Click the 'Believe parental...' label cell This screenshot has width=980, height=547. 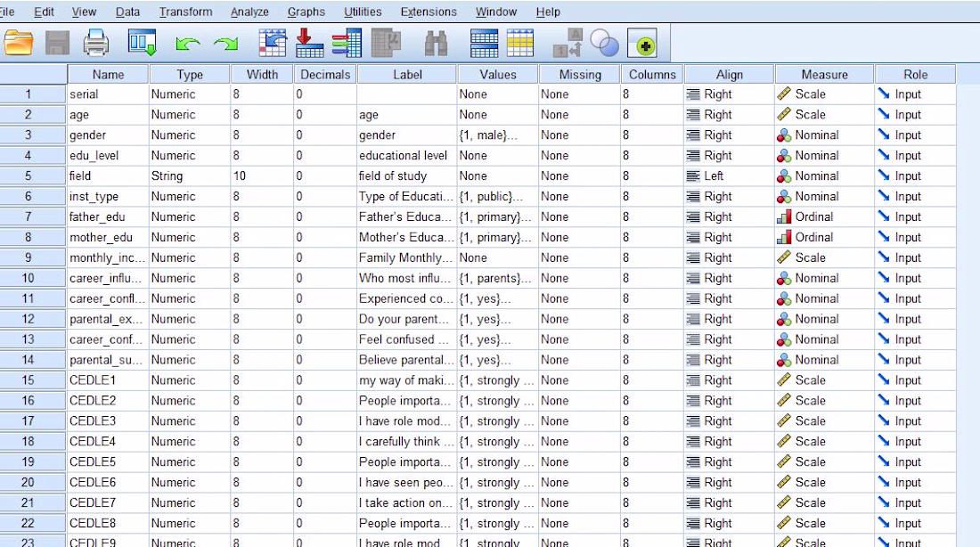click(407, 360)
